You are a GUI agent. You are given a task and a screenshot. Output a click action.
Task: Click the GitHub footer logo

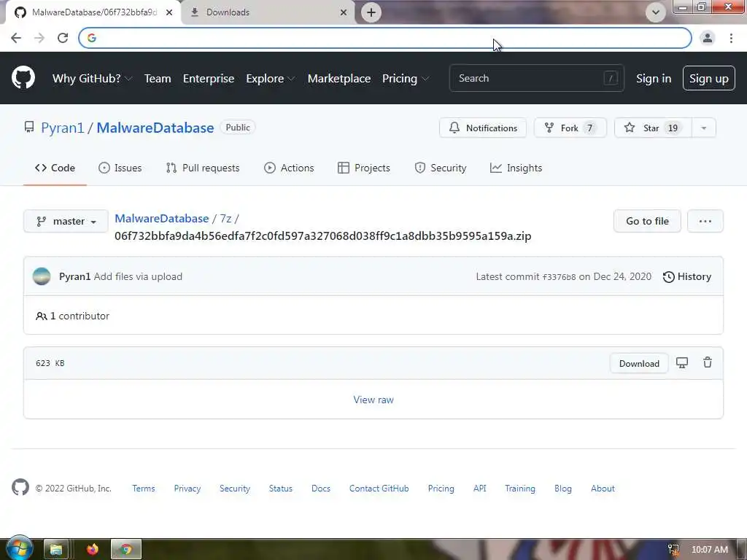[20, 488]
